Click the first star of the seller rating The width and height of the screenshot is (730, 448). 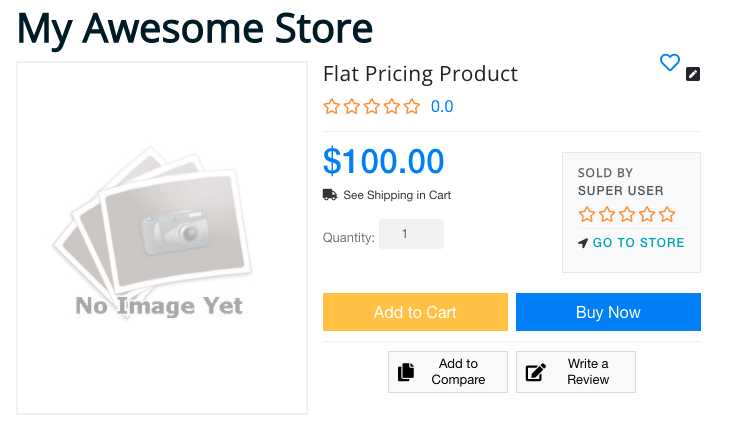coord(586,215)
